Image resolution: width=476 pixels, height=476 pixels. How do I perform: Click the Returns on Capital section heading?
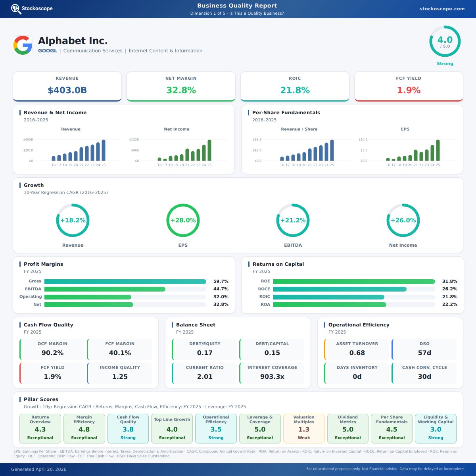tap(278, 264)
